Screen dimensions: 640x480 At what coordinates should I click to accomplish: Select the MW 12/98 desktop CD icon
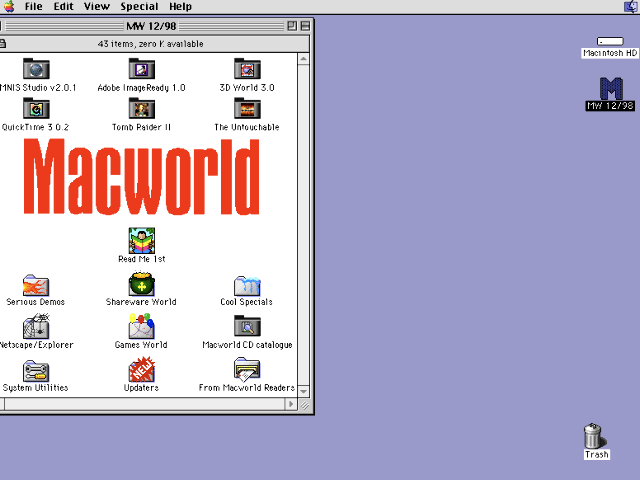(611, 89)
